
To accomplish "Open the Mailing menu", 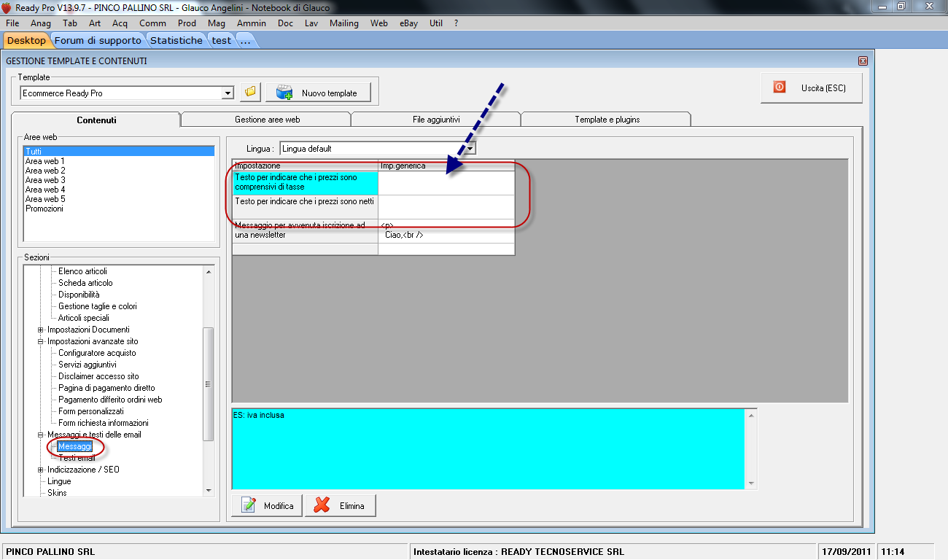I will pyautogui.click(x=344, y=23).
